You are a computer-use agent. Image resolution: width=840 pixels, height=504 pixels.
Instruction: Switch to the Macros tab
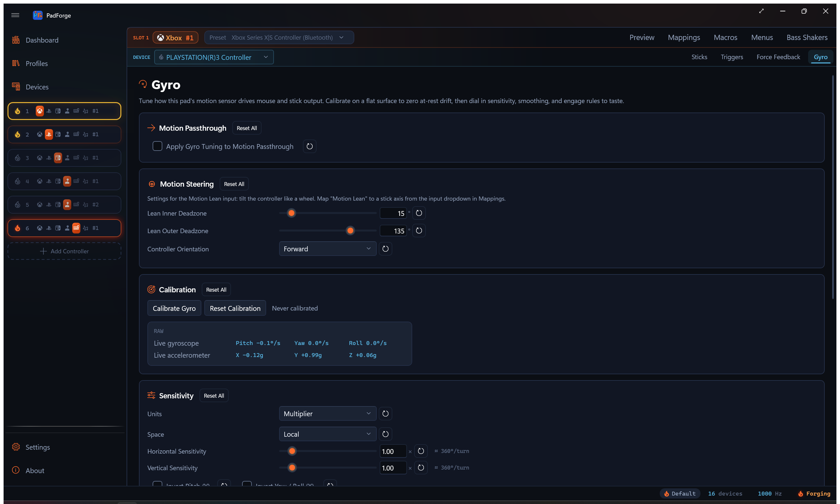725,37
